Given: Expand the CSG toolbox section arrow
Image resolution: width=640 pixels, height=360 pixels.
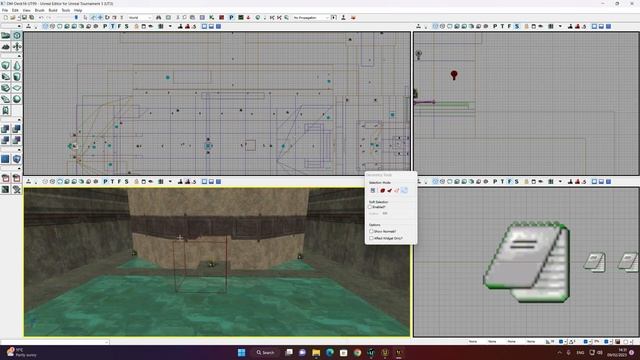Looking at the screenshot, I should (19, 120).
